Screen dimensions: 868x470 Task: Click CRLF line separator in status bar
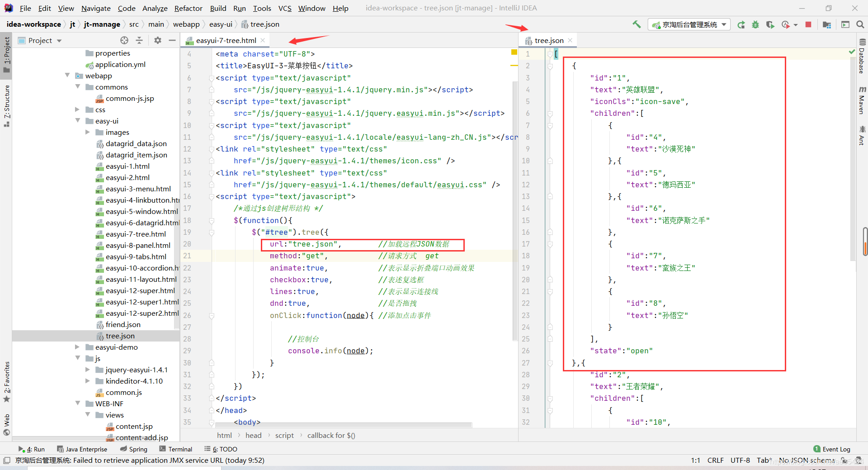[x=715, y=461]
